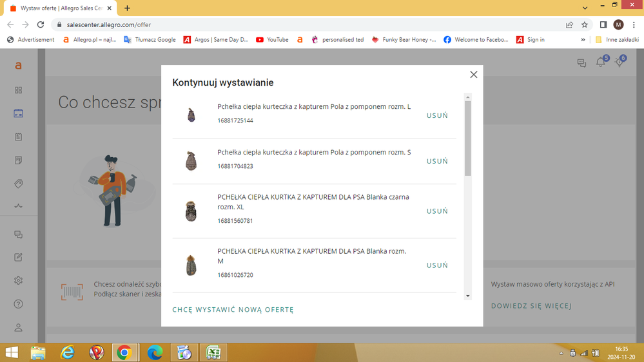Open the messages chat icon in header

pos(581,62)
